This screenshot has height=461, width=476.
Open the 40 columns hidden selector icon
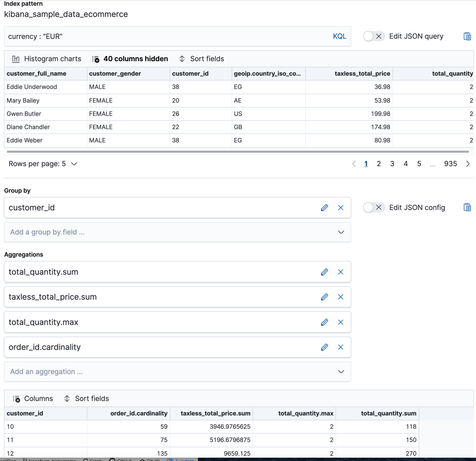coord(95,59)
